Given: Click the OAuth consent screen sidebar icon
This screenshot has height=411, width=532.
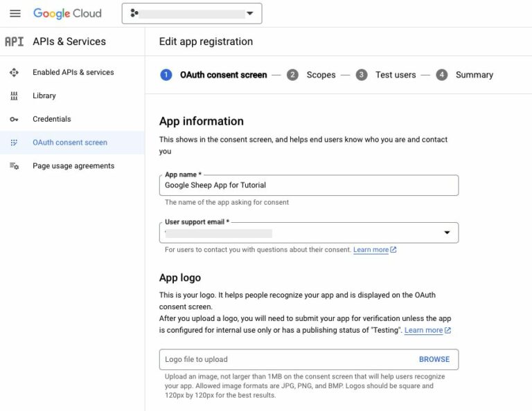Looking at the screenshot, I should 14,143.
